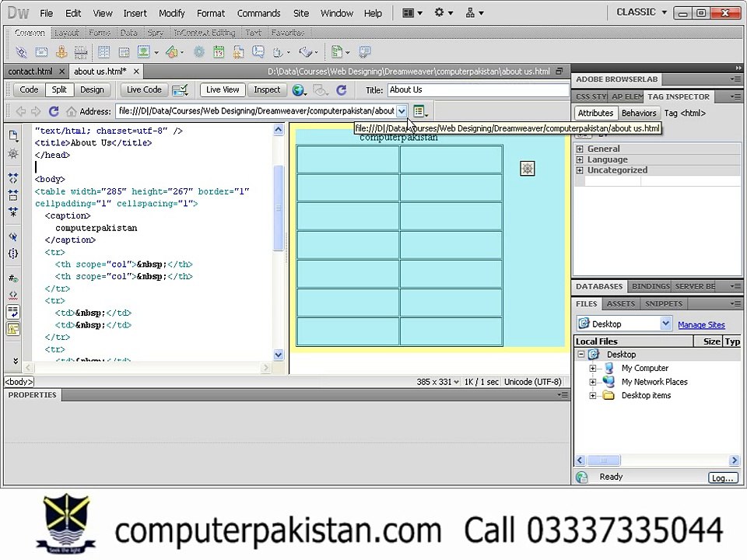Open the Modify menu
The height and width of the screenshot is (560, 747).
(x=171, y=13)
